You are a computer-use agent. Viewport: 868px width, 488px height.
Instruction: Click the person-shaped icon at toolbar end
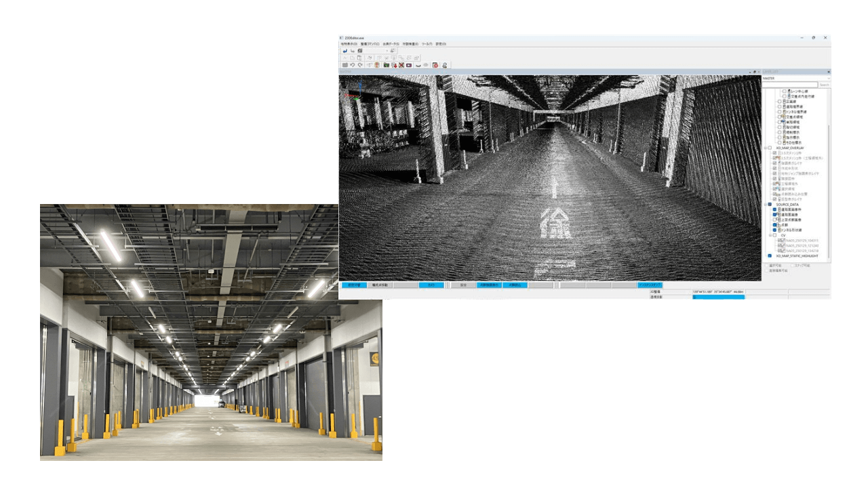[444, 65]
